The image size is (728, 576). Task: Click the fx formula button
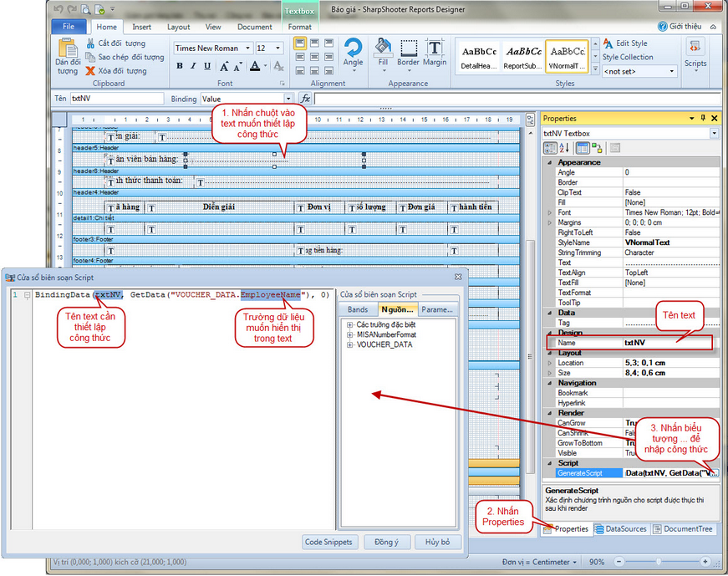[x=305, y=99]
